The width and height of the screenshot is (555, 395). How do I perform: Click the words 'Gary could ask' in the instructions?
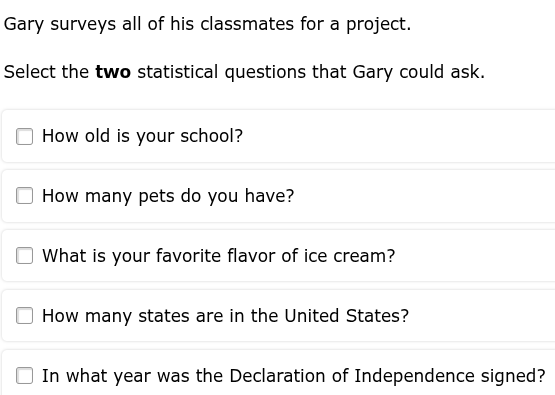[418, 72]
